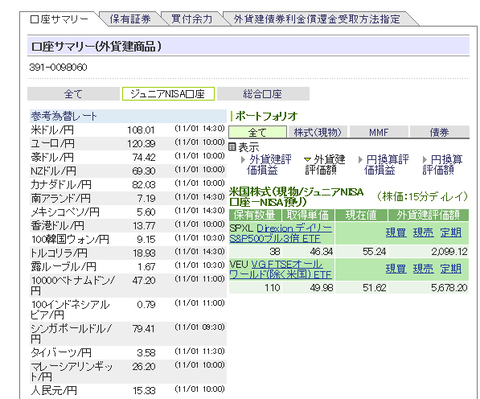This screenshot has width=480, height=399.
Task: Show 外貨建評価額 display option
Action: coord(325,165)
